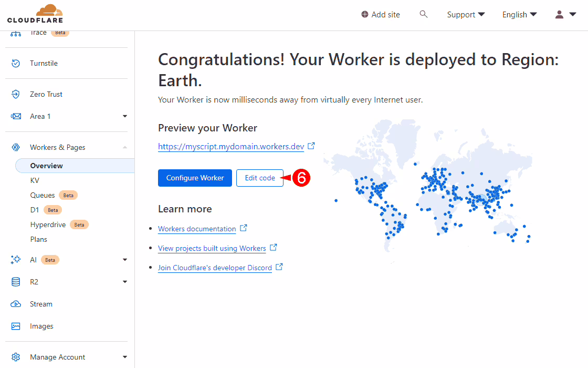Image resolution: width=588 pixels, height=368 pixels.
Task: Click the R2 database icon
Action: pos(16,282)
